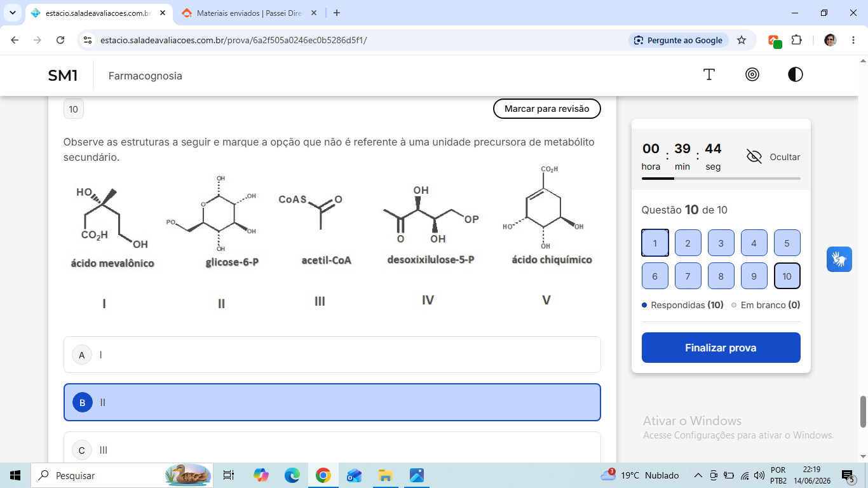
Task: Open volume control in system tray
Action: 759,475
